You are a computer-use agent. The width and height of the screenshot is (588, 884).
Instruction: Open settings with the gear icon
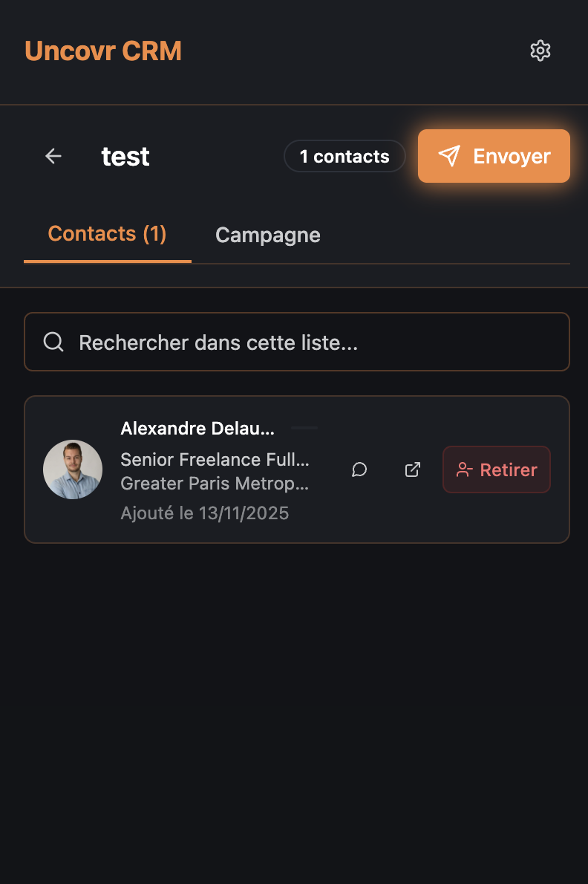click(x=540, y=51)
